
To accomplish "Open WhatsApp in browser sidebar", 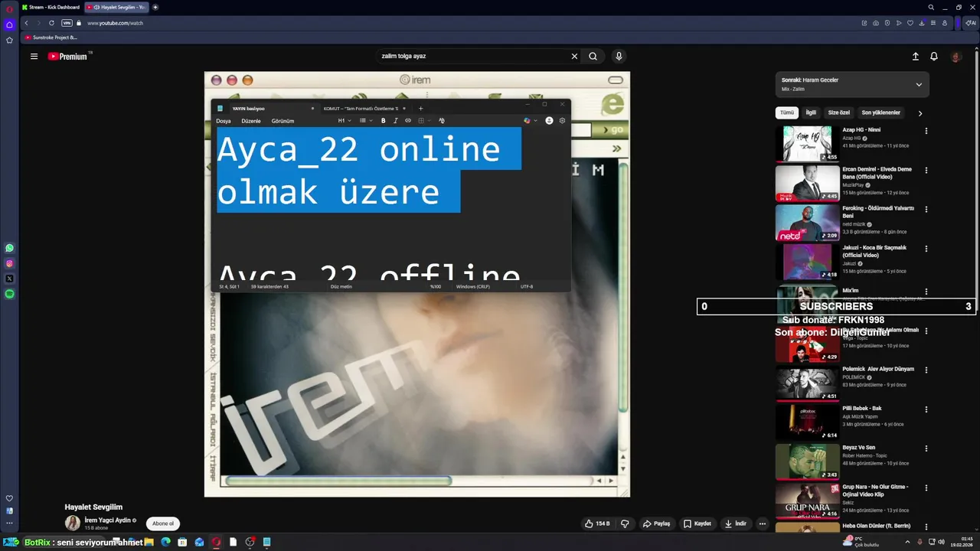I will [x=9, y=248].
